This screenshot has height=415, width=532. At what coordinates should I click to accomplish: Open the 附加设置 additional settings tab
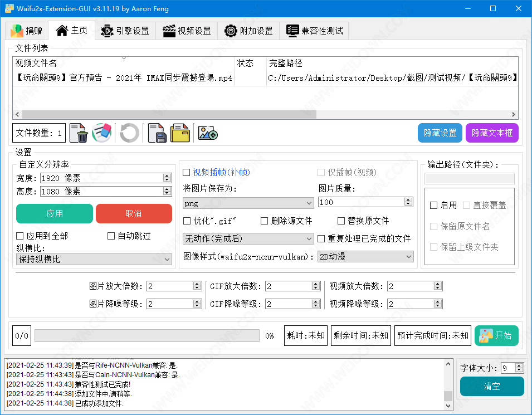pyautogui.click(x=248, y=31)
